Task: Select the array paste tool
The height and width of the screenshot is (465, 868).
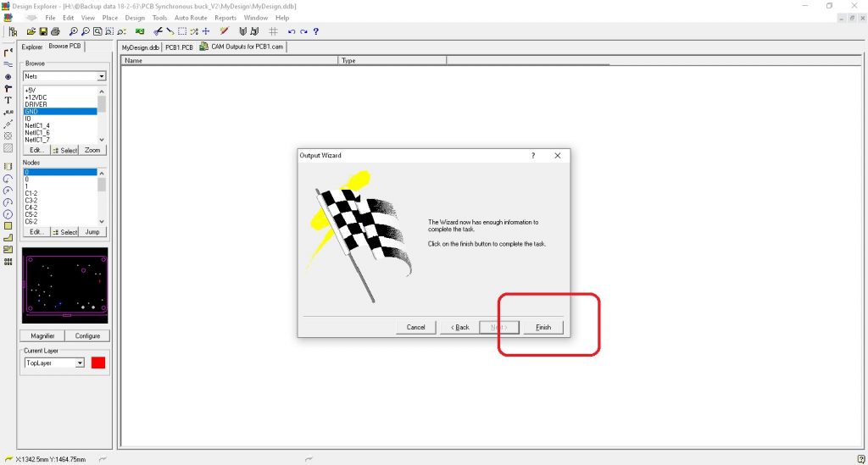Action: pyautogui.click(x=8, y=262)
